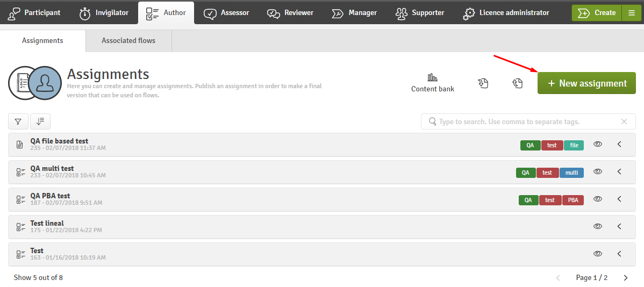Click the document icon of QA file based test
Viewport: 644px width, 287px height.
[x=19, y=145]
